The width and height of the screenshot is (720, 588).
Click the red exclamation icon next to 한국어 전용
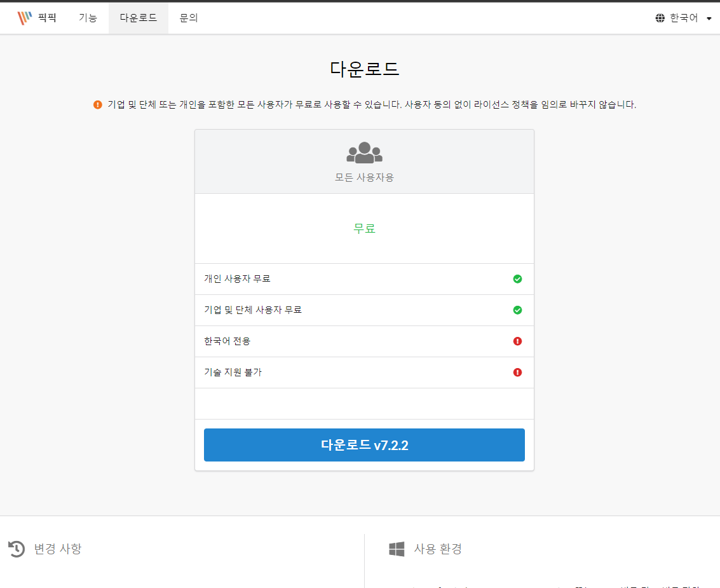517,341
